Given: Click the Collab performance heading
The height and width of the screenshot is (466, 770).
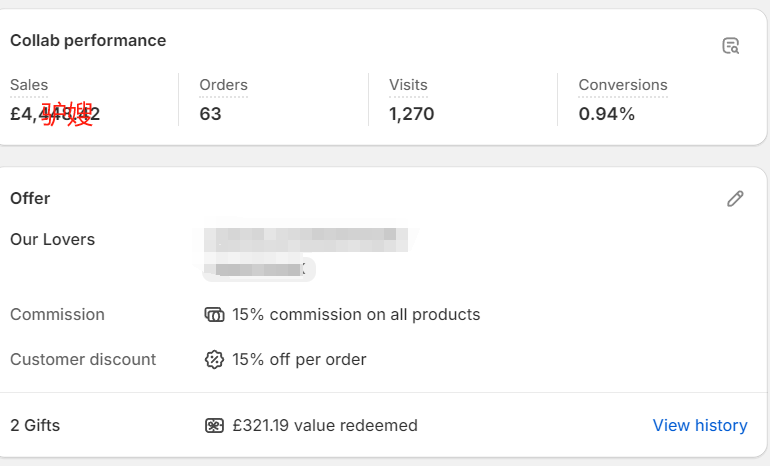Looking at the screenshot, I should (88, 41).
